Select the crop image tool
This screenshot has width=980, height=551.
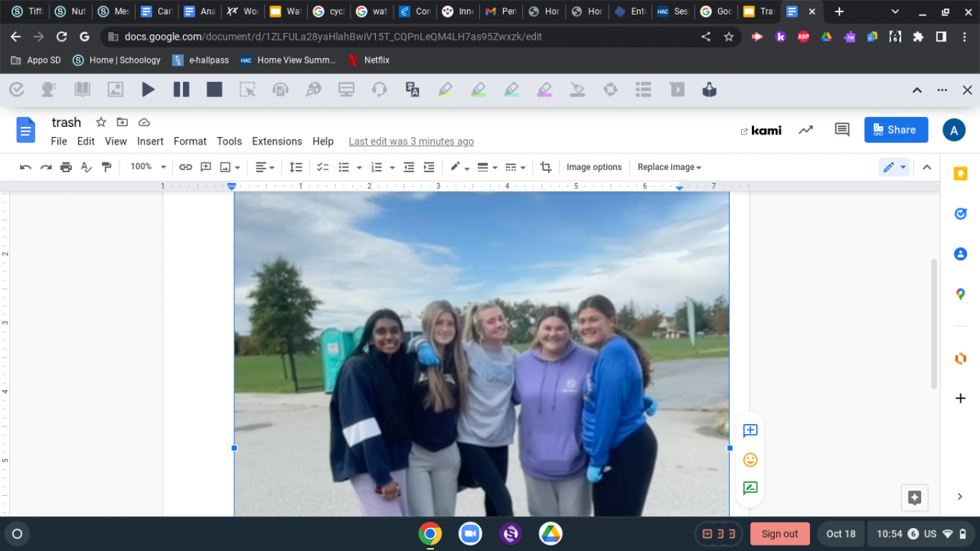coord(546,167)
